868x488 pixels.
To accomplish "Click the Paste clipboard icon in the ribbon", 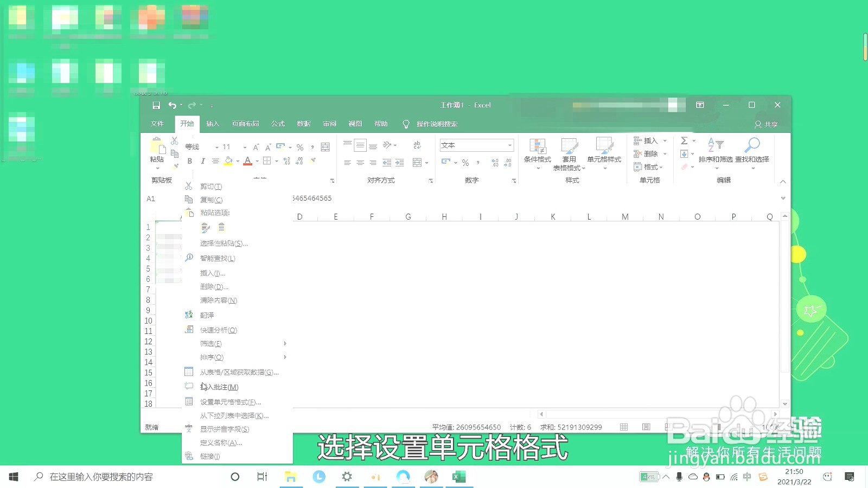I will [157, 145].
